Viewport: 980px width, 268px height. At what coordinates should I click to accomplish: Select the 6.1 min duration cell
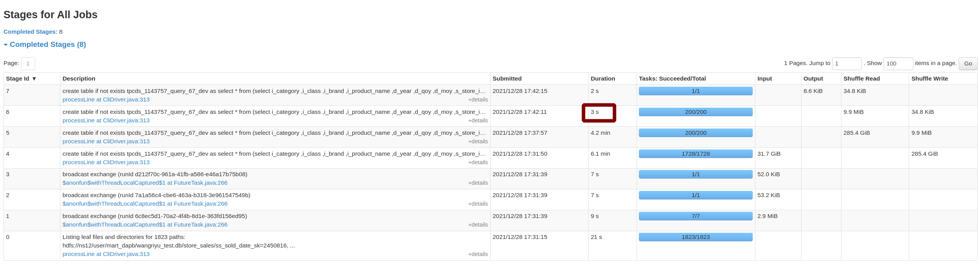[600, 154]
